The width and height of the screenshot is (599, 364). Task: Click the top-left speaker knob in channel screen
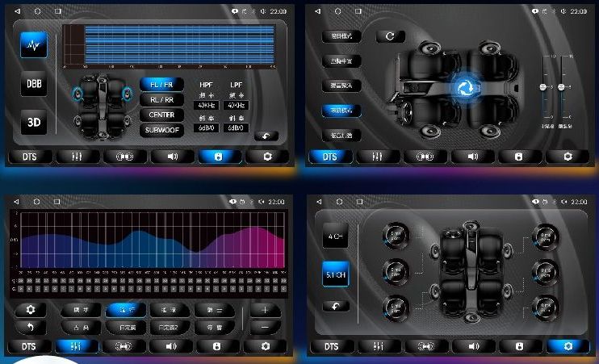tap(396, 235)
